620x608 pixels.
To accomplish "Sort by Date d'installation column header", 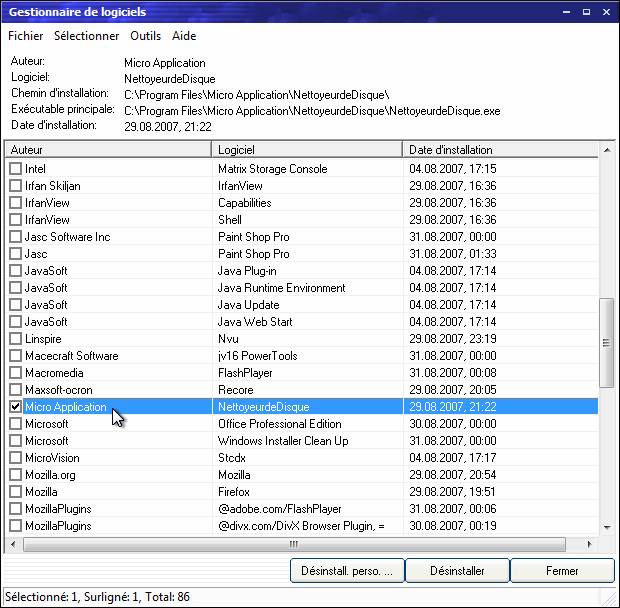I will pos(500,150).
